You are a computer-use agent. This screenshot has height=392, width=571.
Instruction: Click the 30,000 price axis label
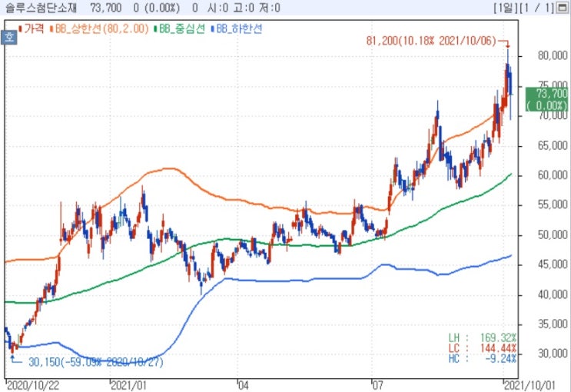553,354
